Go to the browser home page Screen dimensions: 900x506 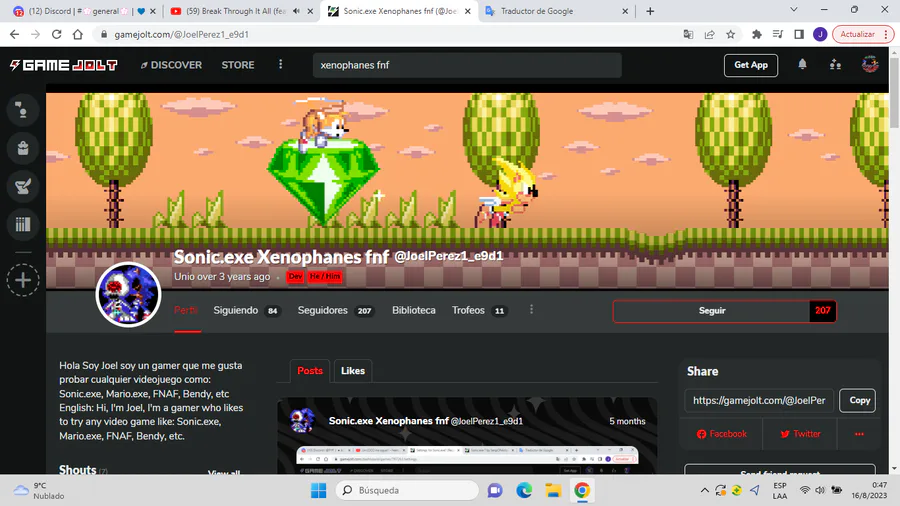pyautogui.click(x=77, y=34)
